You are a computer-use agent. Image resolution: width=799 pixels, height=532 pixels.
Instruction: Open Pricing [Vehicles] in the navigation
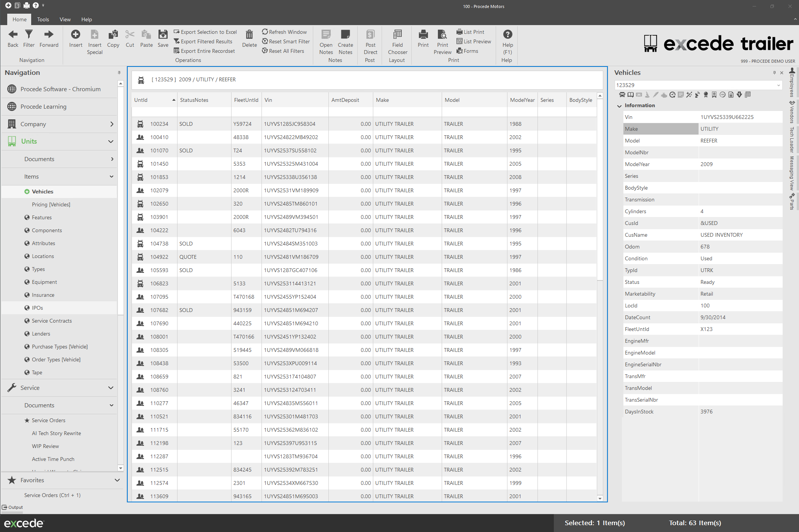(x=51, y=204)
